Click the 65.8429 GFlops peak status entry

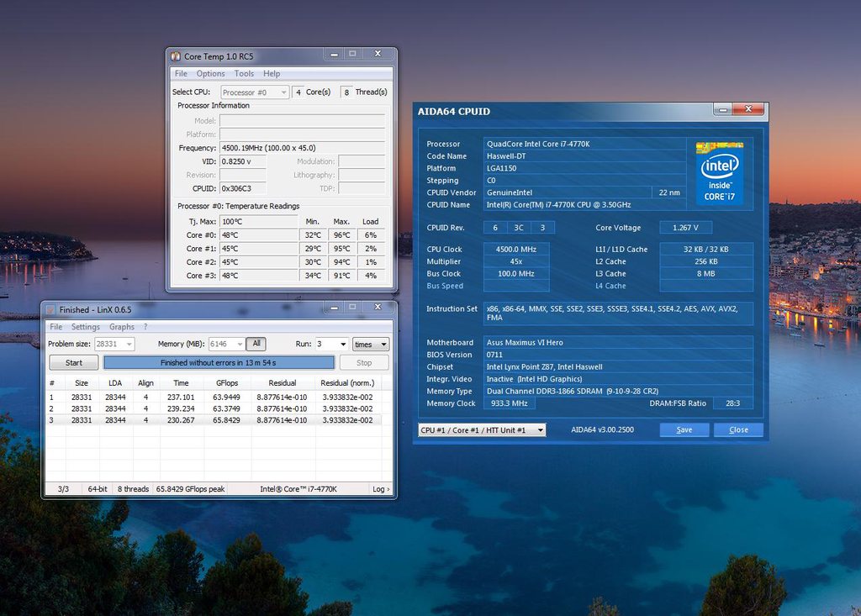pos(191,488)
